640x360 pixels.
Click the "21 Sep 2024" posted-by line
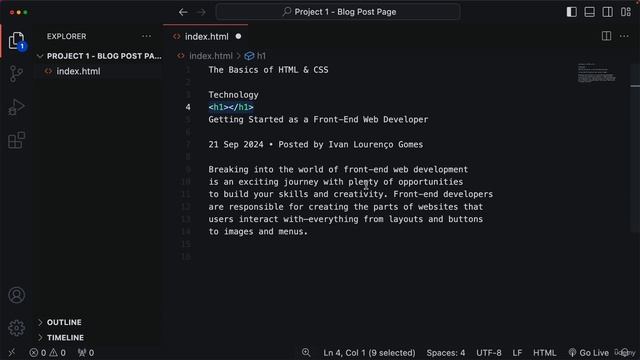[316, 144]
